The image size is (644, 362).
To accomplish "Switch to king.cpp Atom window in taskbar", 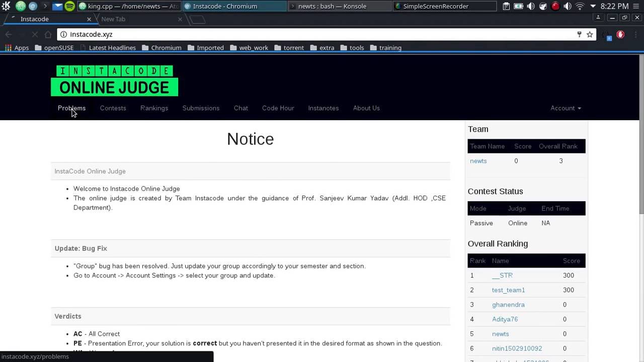I will (x=128, y=6).
